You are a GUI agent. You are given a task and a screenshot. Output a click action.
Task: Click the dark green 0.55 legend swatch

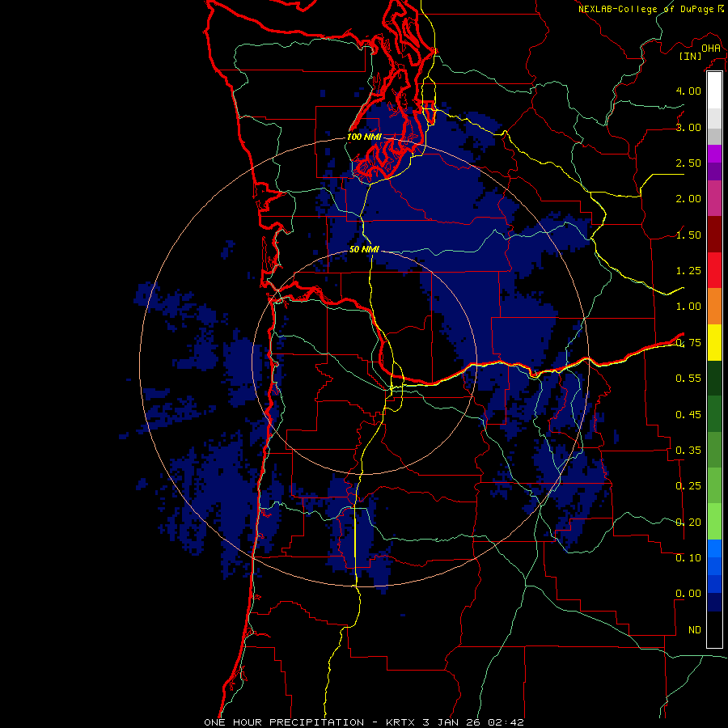tap(714, 378)
